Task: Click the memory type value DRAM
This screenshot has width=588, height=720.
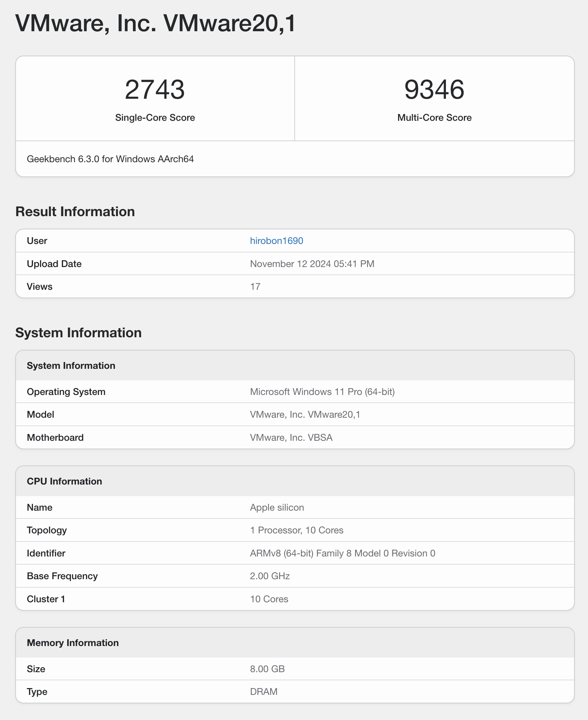Action: (263, 691)
